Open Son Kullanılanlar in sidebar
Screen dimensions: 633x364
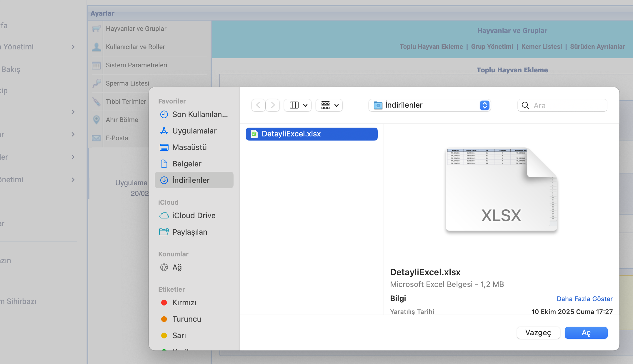pyautogui.click(x=200, y=114)
